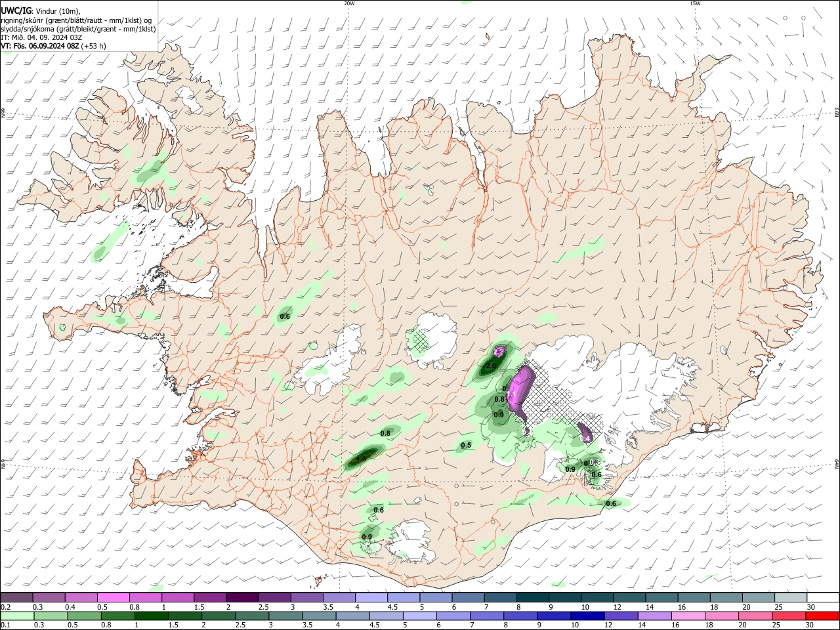
Task: Select the white swatch at 30, top row
Action: pos(823,597)
